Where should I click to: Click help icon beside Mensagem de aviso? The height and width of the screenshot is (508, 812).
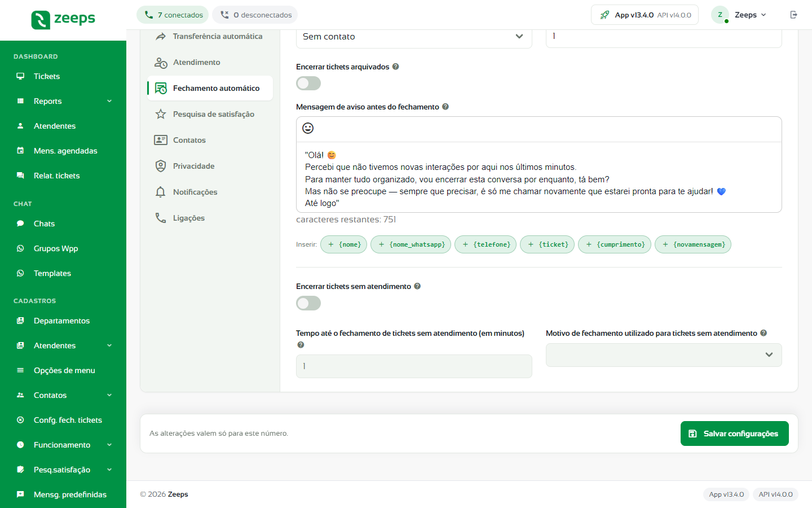click(445, 107)
